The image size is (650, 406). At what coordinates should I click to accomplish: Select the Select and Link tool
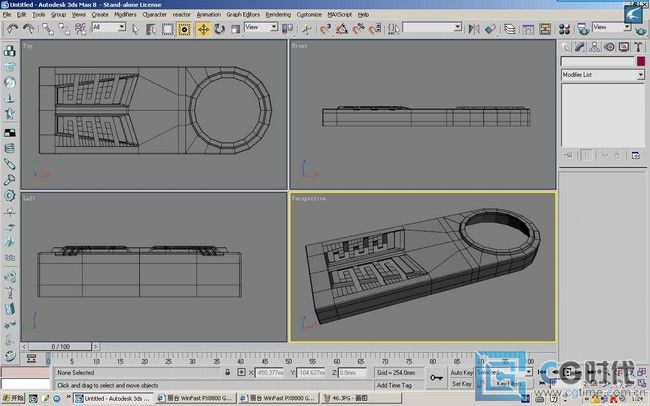pos(48,29)
